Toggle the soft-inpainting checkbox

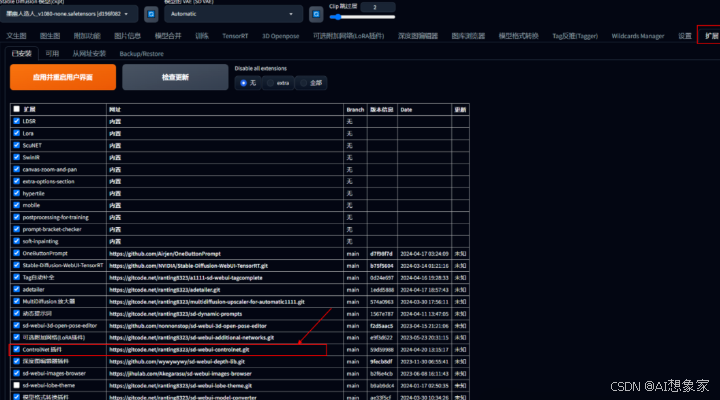(17, 241)
